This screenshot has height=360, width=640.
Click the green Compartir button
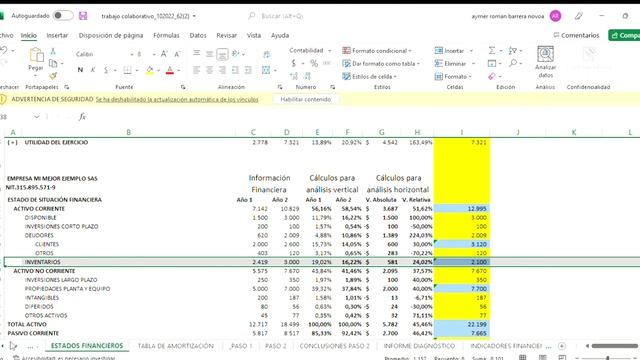[x=624, y=36]
